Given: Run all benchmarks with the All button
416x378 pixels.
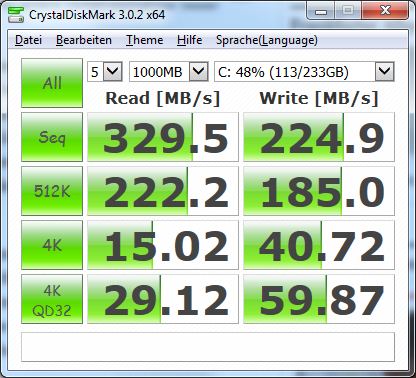Looking at the screenshot, I should (x=52, y=83).
